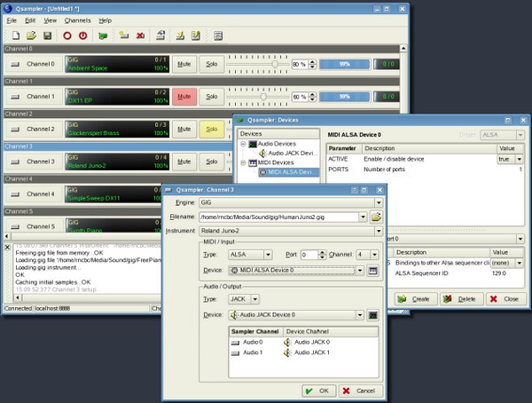Click Channel 1 volume slider handle
Viewport: 532px width, 403px height.
click(x=263, y=97)
